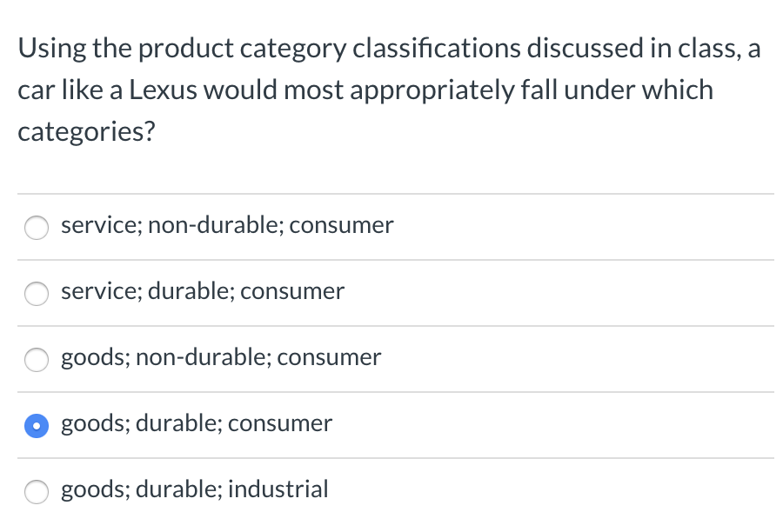Click the unselected radio next to "service; non-durable; consumer"
The image size is (783, 532).
pyautogui.click(x=37, y=228)
